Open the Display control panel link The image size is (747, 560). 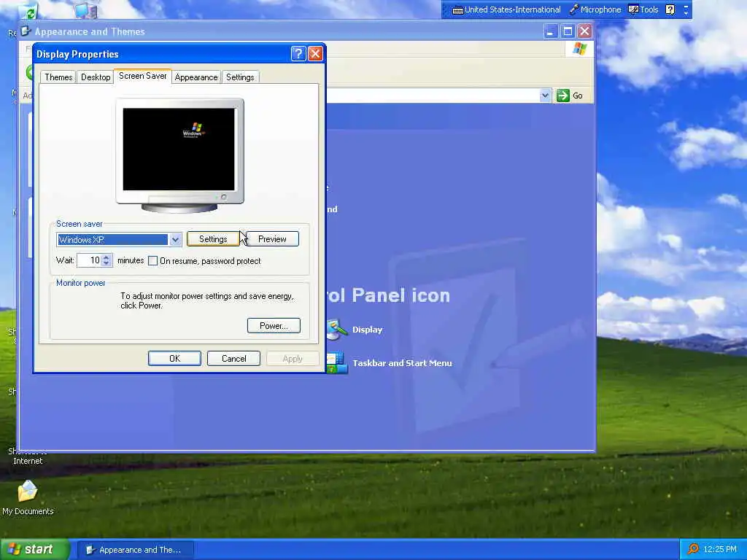(368, 330)
